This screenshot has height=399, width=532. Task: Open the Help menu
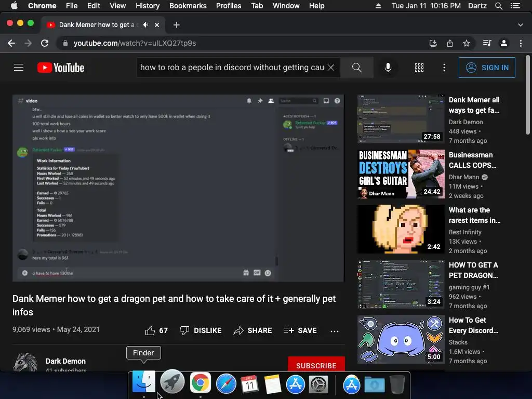point(316,6)
